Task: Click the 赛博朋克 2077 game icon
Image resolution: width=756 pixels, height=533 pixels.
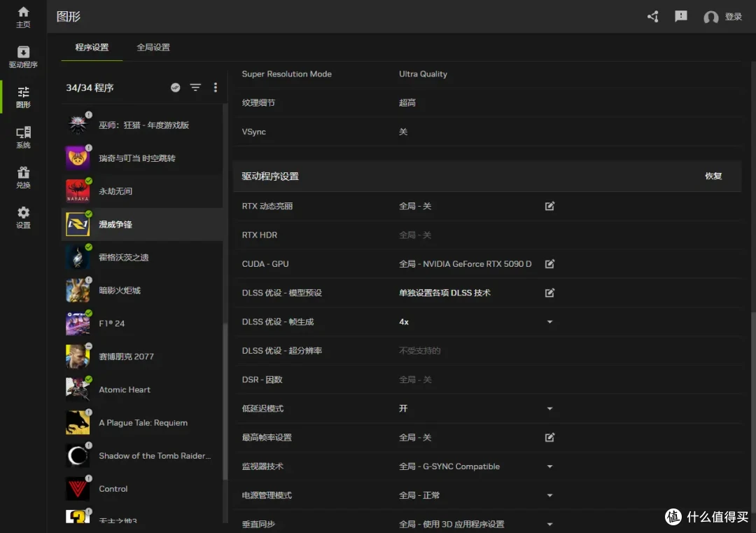Action: [x=78, y=357]
